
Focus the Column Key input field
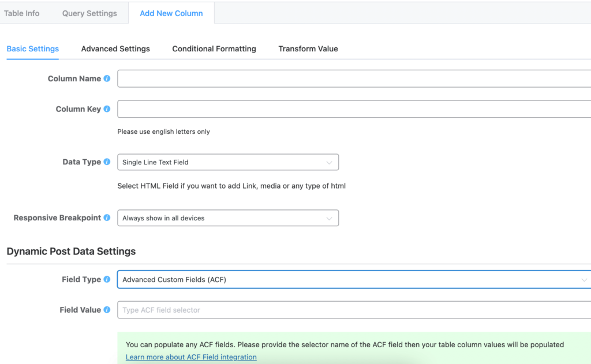click(x=354, y=109)
